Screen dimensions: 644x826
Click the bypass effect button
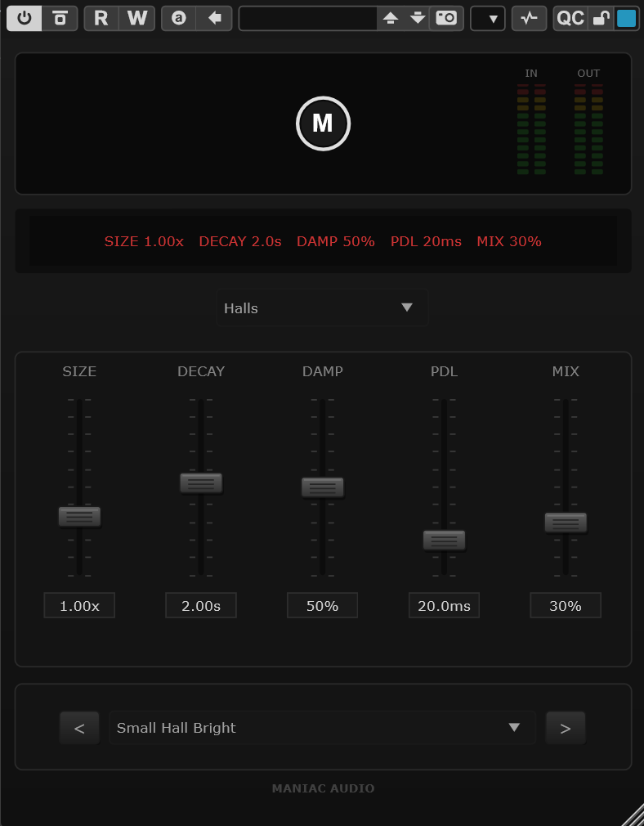pyautogui.click(x=60, y=19)
